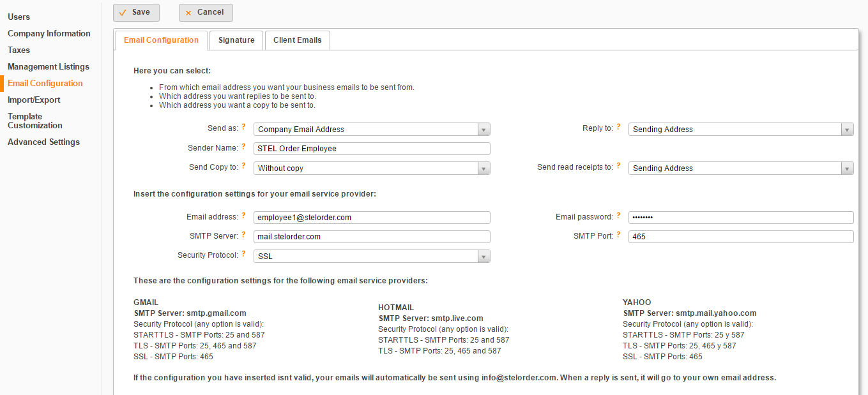Viewport: 868px width, 395px height.
Task: Open the Send as dropdown
Action: point(372,130)
